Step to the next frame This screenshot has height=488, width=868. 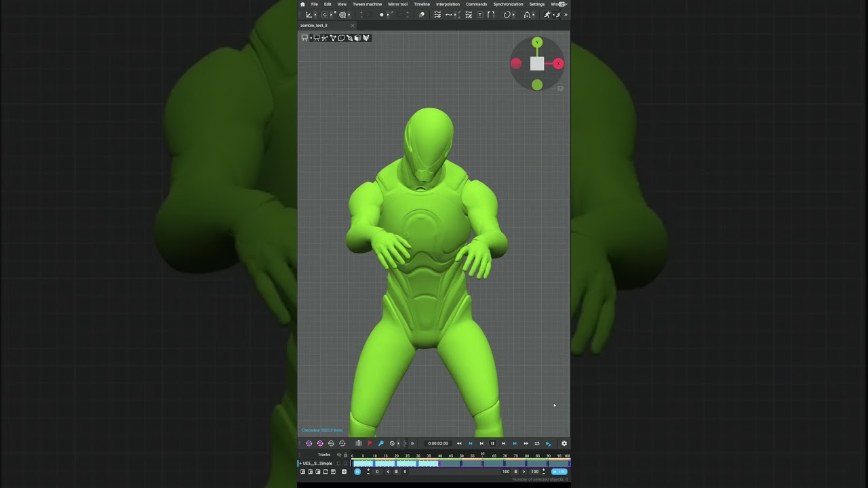click(x=503, y=443)
